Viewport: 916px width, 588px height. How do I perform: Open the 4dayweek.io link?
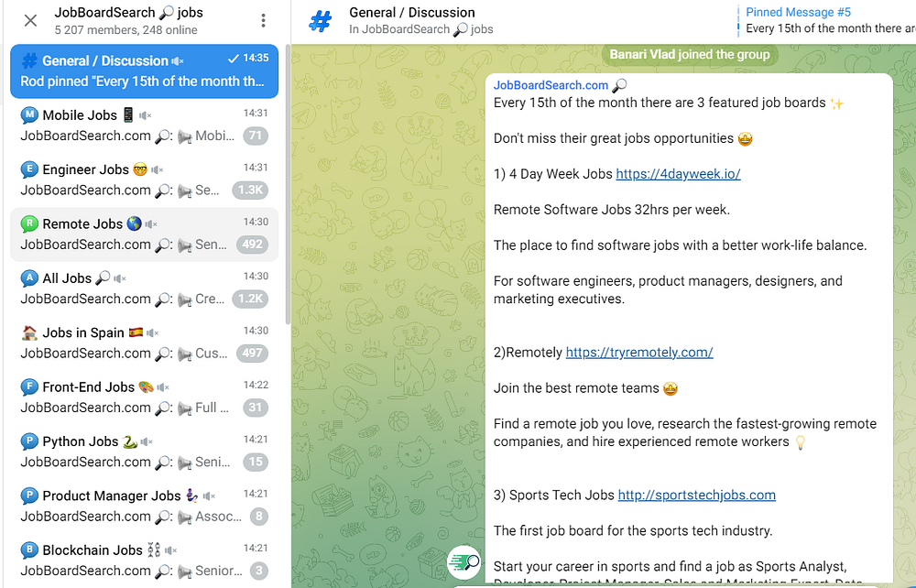click(x=678, y=174)
